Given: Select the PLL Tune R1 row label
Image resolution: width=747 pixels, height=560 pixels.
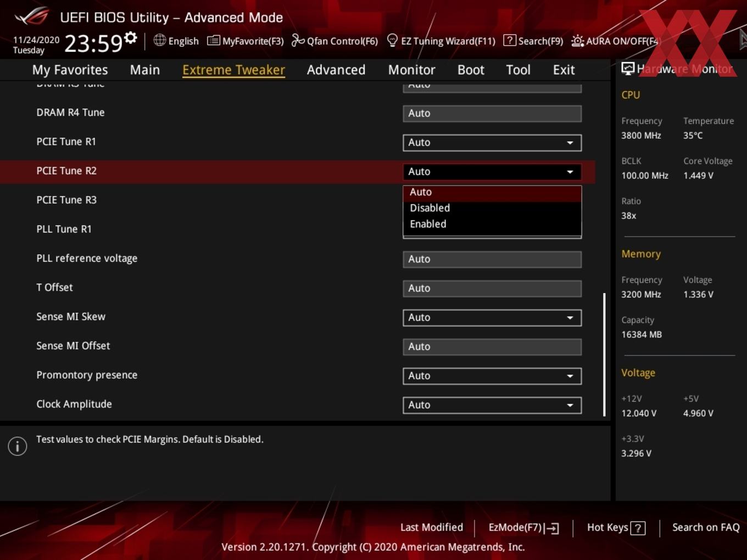Looking at the screenshot, I should click(64, 229).
